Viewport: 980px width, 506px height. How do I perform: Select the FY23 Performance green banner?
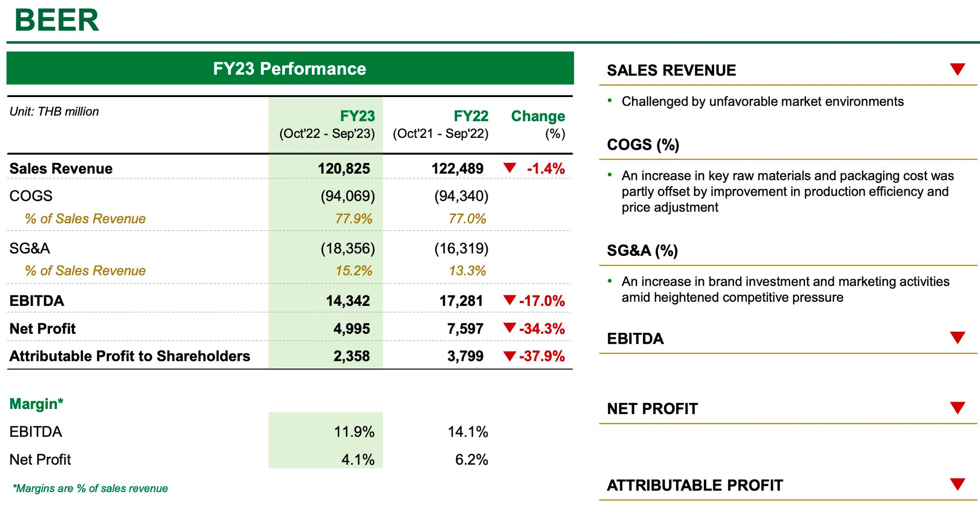point(290,68)
